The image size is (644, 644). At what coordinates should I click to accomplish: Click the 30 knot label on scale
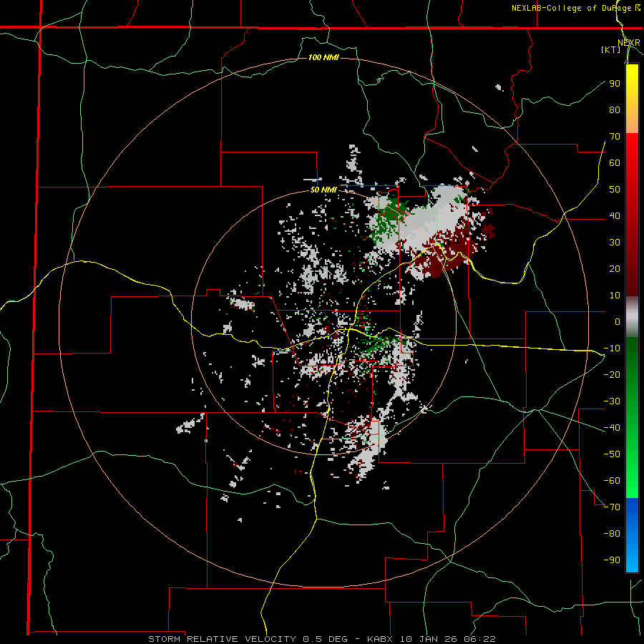pyautogui.click(x=615, y=243)
